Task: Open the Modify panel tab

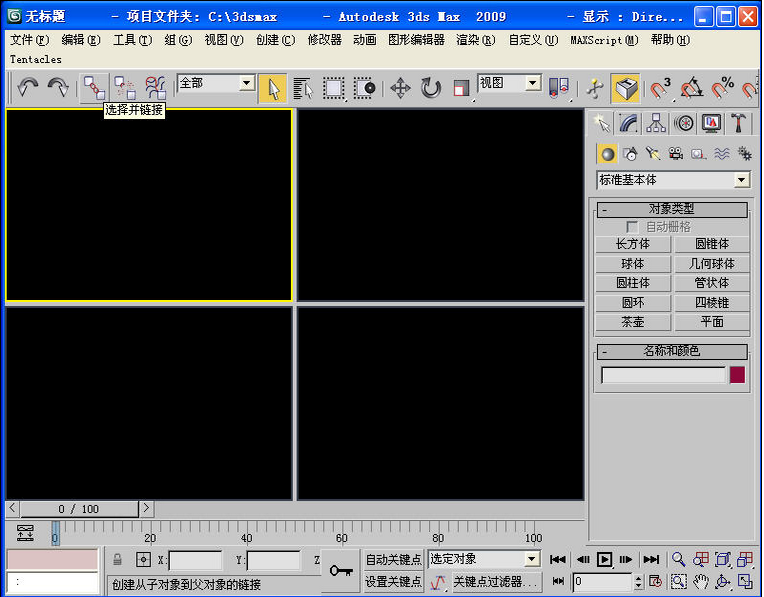Action: tap(629, 123)
